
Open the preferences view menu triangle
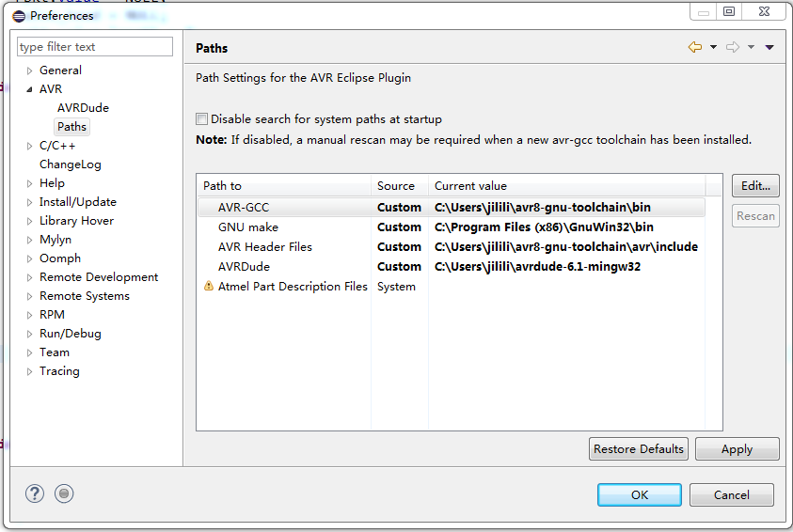tap(769, 48)
